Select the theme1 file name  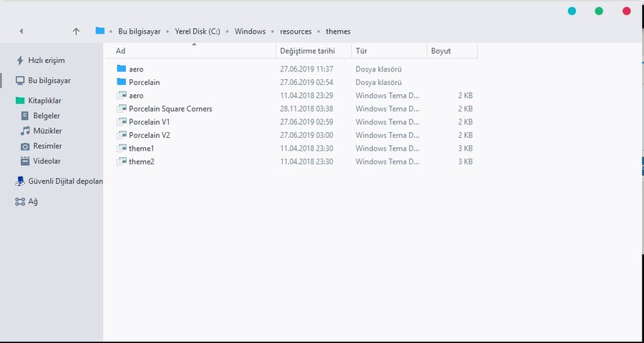(x=141, y=149)
